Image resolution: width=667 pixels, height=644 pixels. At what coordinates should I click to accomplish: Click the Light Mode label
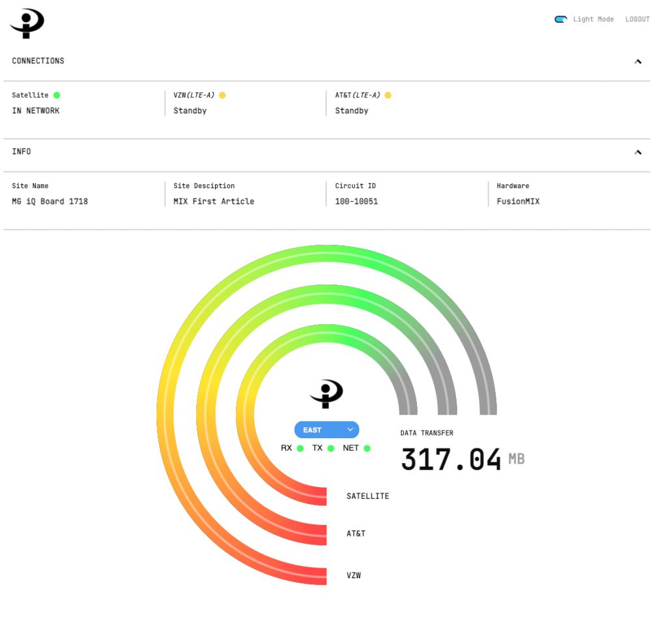coord(593,19)
